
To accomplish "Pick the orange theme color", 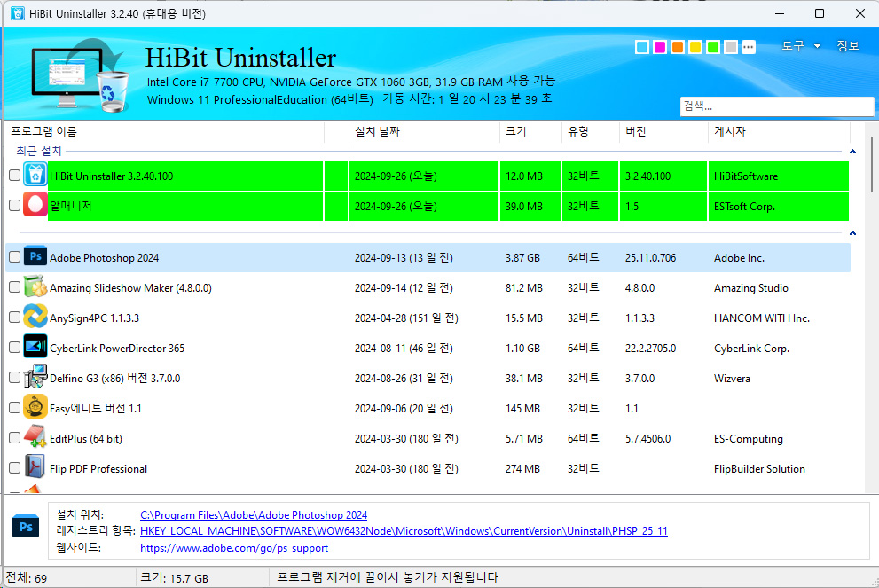I will [x=678, y=47].
